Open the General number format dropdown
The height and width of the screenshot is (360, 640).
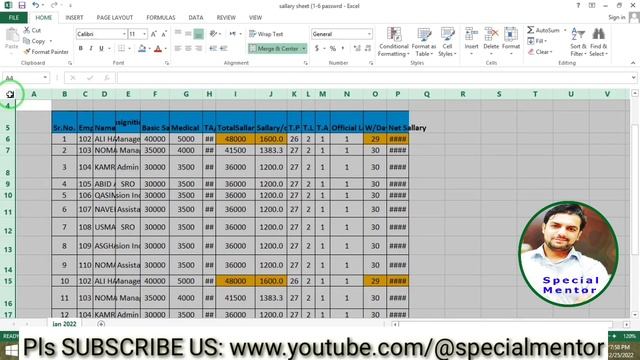coord(369,34)
